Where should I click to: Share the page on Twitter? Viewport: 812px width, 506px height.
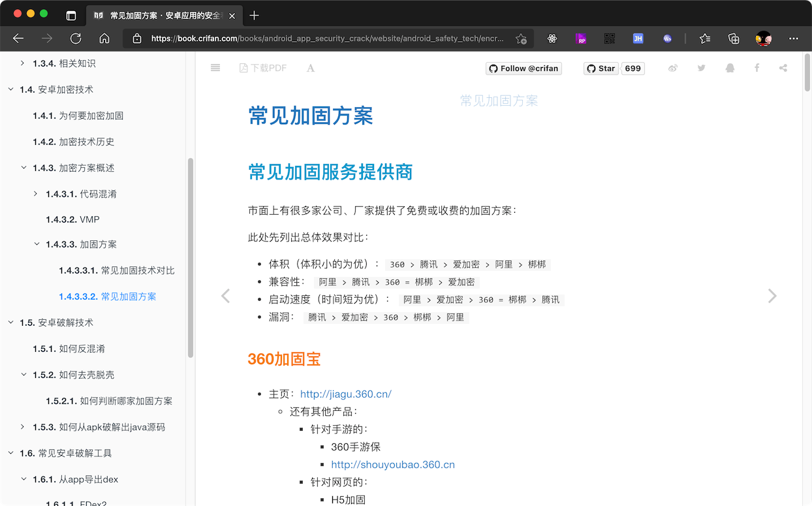click(701, 68)
